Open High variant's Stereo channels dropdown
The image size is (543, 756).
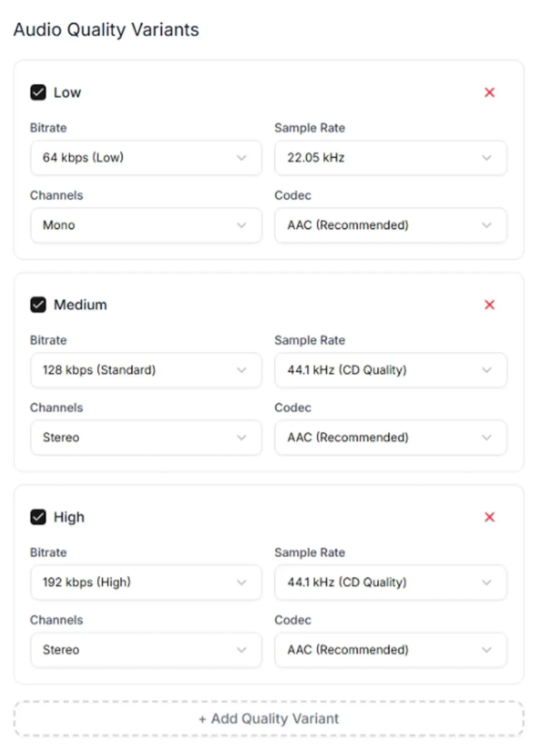coord(146,650)
